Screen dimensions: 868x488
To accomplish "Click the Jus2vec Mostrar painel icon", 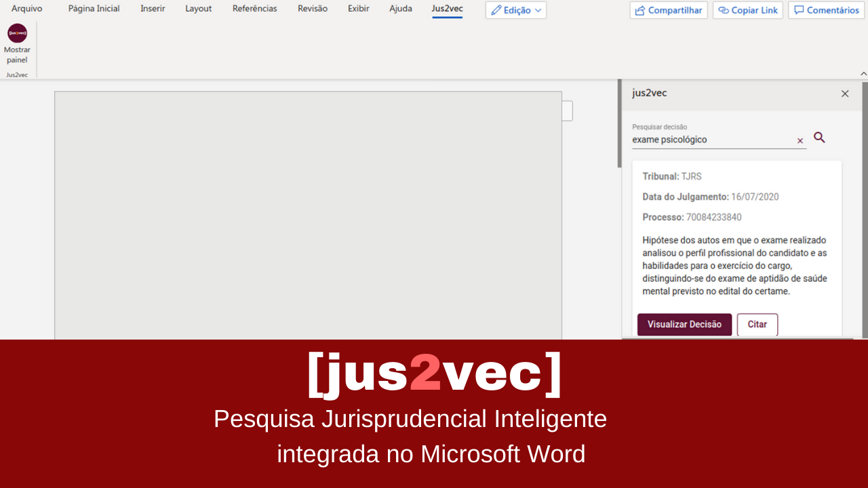I will click(x=17, y=33).
